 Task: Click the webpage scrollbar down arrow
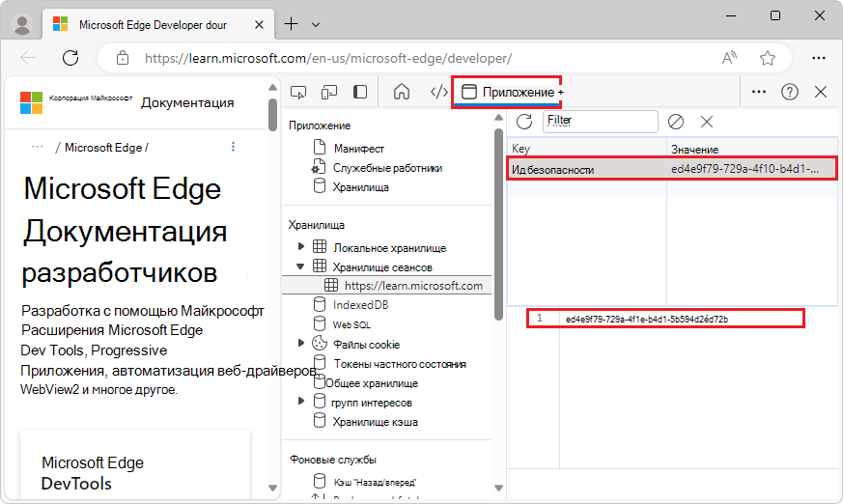point(272,488)
